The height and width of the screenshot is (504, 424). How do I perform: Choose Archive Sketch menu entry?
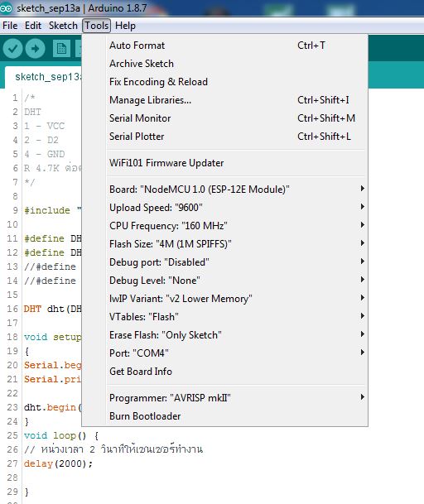click(x=238, y=64)
